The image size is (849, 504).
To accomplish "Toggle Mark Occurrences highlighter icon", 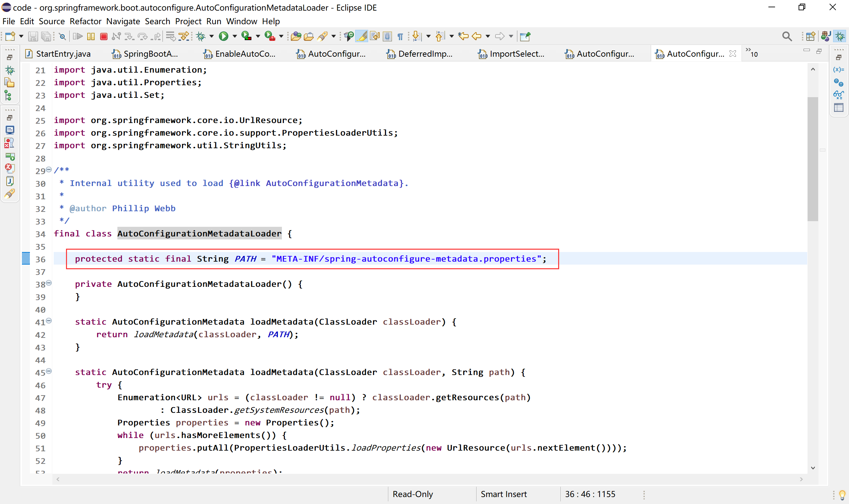I will tap(362, 36).
